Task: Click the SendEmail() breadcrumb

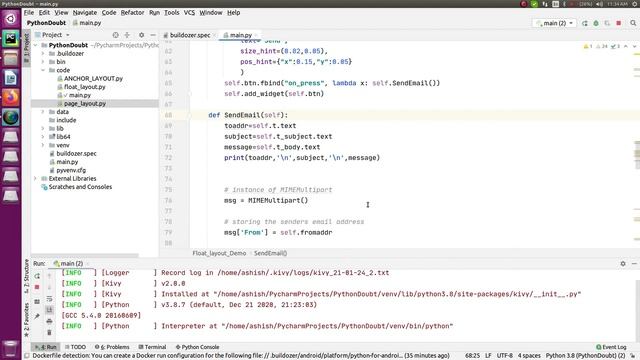Action: (x=270, y=253)
